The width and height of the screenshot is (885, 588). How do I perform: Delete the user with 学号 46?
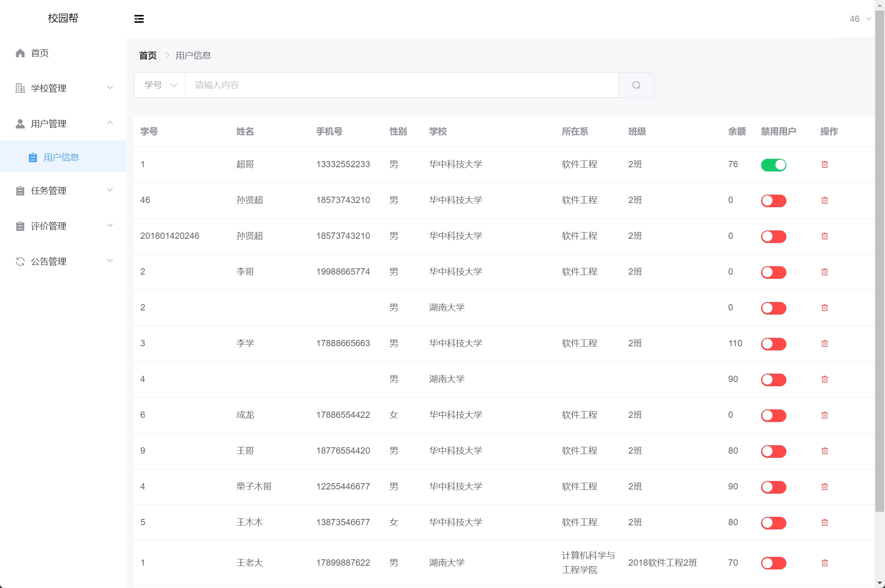(x=825, y=200)
